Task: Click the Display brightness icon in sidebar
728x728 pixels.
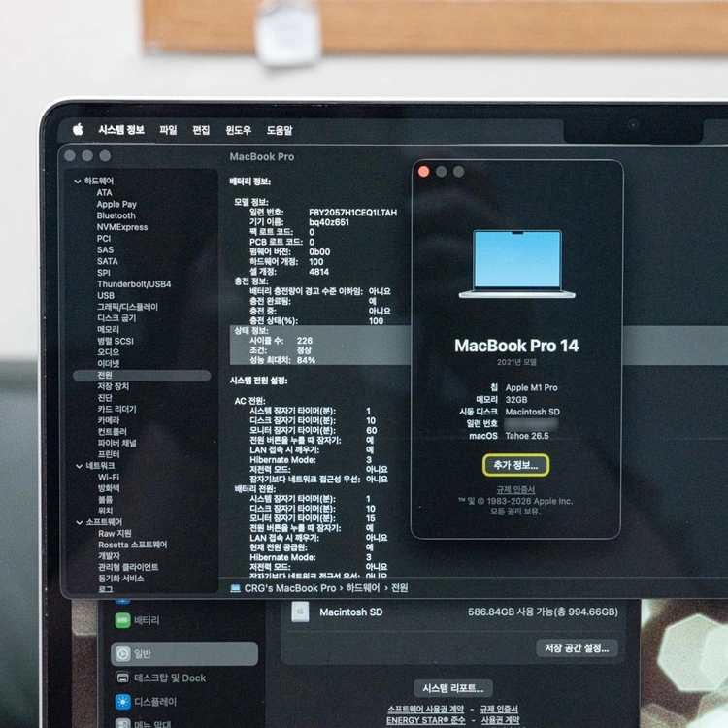Action: [122, 702]
